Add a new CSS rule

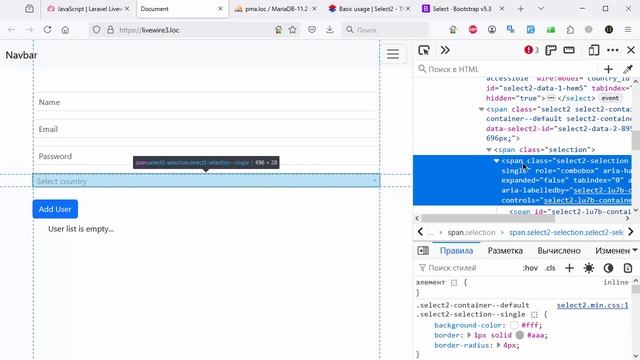(x=569, y=268)
